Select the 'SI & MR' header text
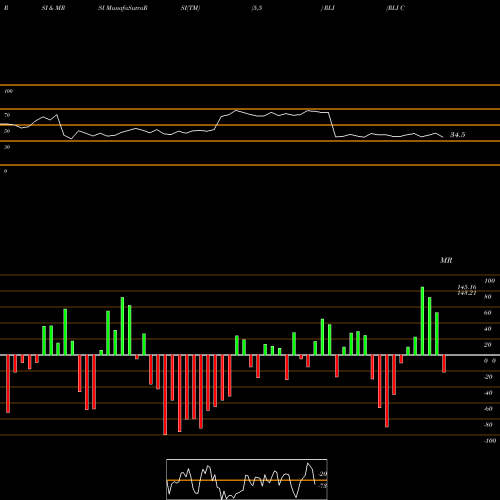The width and height of the screenshot is (500, 500). point(53,8)
